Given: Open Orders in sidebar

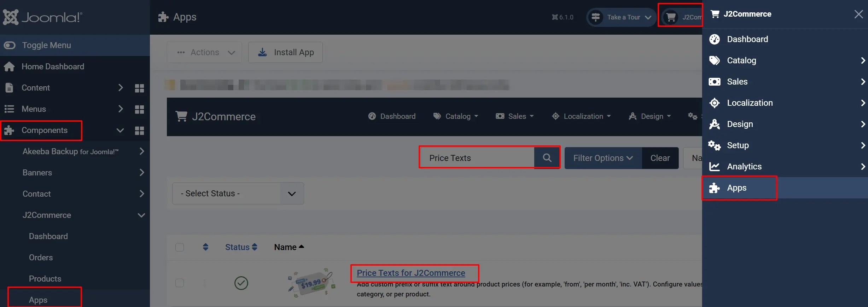Looking at the screenshot, I should click(41, 257).
